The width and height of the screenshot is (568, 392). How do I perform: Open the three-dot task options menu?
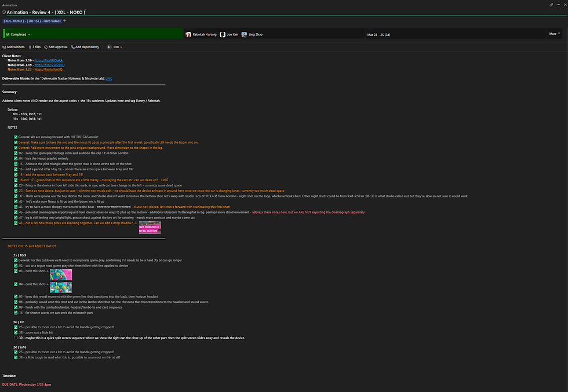(x=558, y=5)
